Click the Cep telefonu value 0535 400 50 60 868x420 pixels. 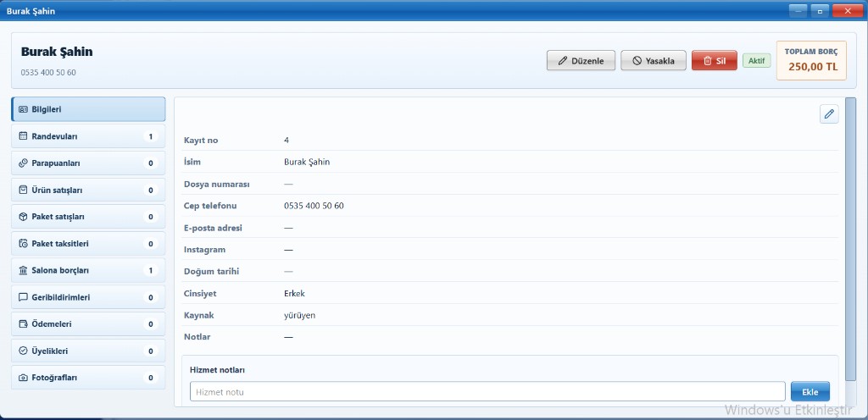pos(314,206)
